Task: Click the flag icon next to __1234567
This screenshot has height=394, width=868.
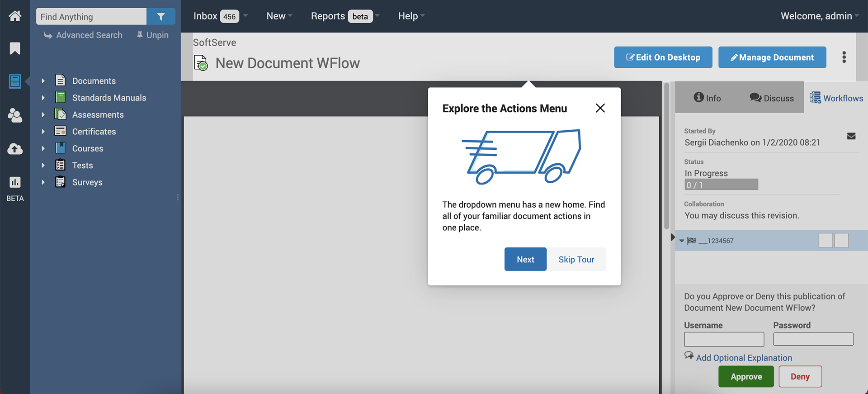Action: tap(691, 241)
